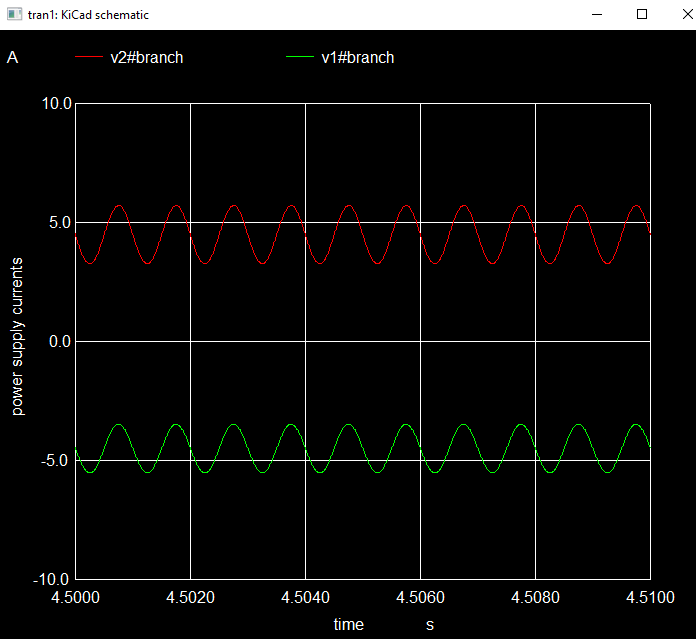Minimize the tran1 plot window
The image size is (696, 639).
[x=597, y=14]
